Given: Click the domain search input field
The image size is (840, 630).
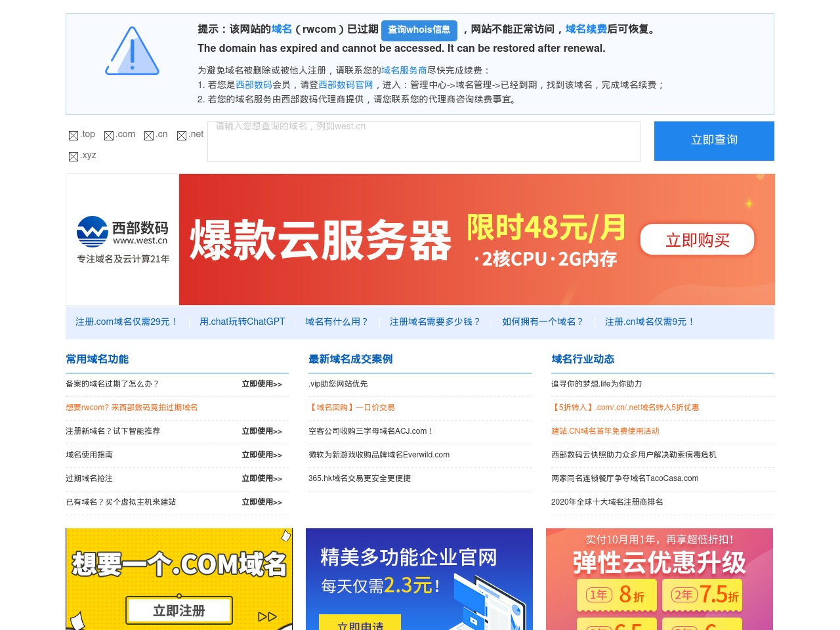Looking at the screenshot, I should pos(424,141).
